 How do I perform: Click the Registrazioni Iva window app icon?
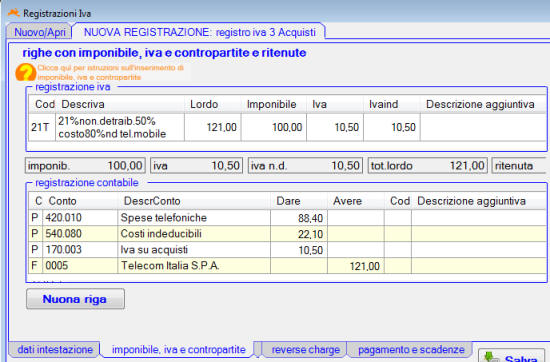pyautogui.click(x=14, y=13)
